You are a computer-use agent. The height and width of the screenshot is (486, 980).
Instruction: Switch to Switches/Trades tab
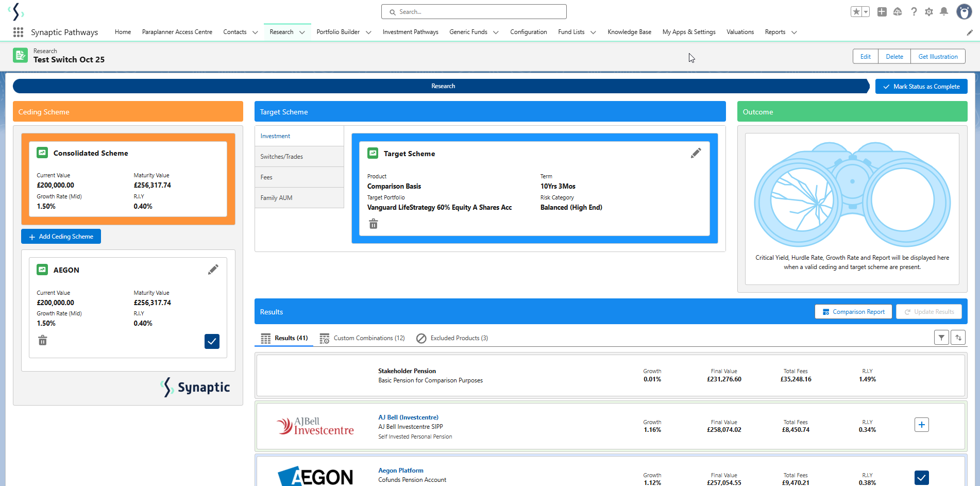[x=299, y=157]
